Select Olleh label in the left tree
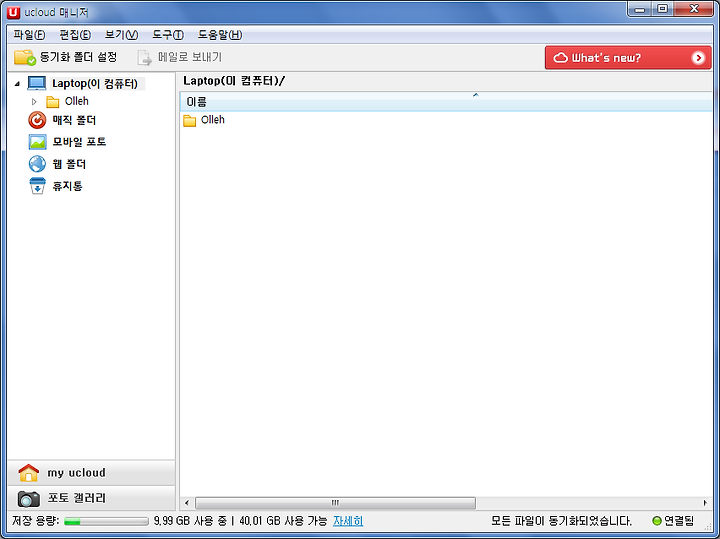 (77, 101)
